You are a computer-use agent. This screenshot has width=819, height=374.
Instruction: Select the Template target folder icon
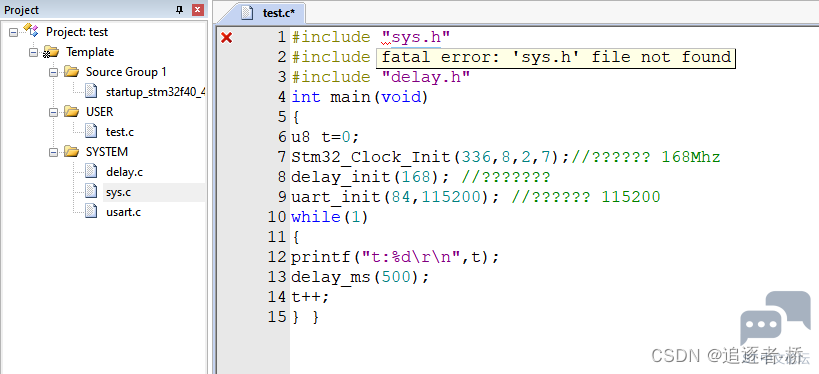(x=51, y=52)
